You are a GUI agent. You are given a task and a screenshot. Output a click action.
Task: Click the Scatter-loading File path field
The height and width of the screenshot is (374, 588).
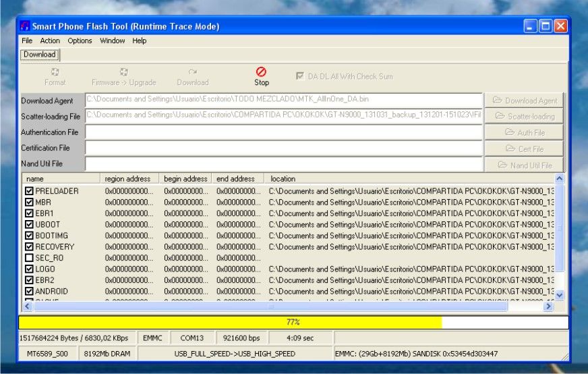[283, 115]
